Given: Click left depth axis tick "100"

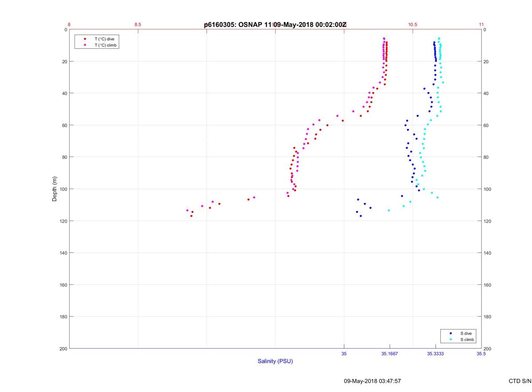Looking at the screenshot, I should (63, 189).
